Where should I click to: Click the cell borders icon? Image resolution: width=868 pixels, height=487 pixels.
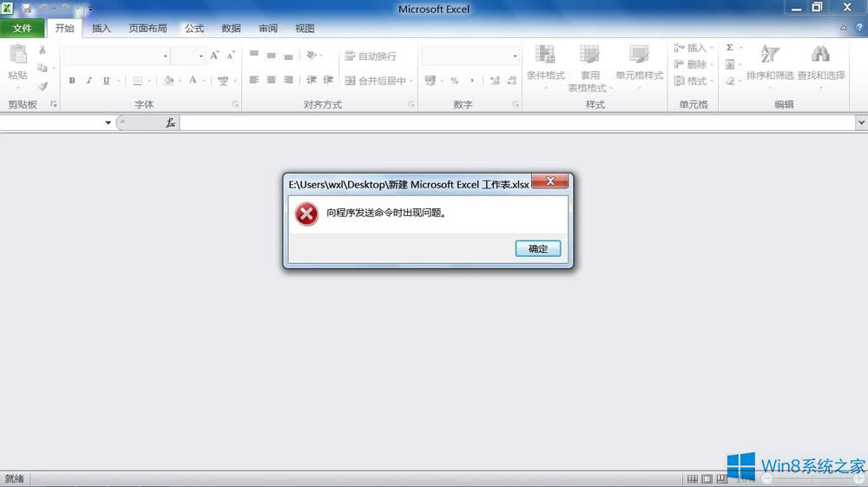[x=137, y=81]
